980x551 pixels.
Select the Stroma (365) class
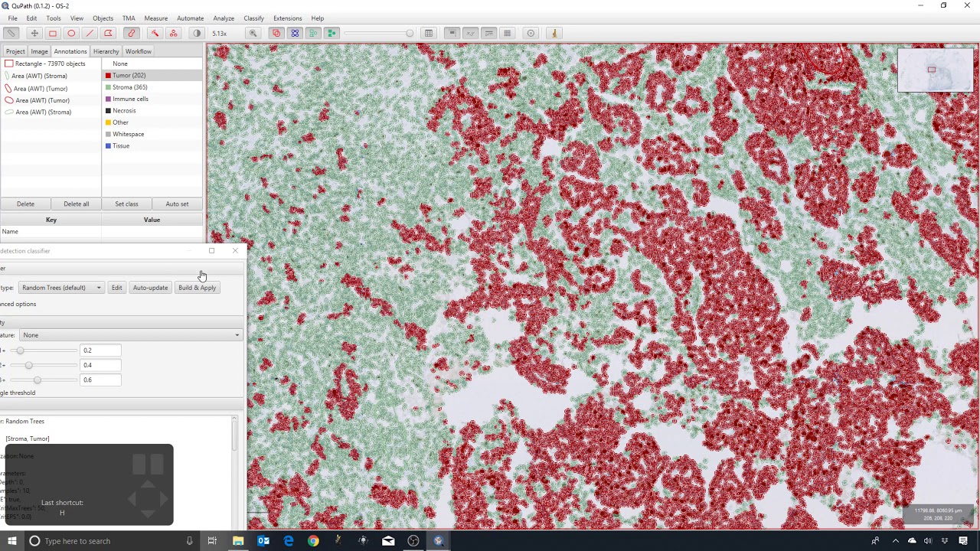click(152, 87)
